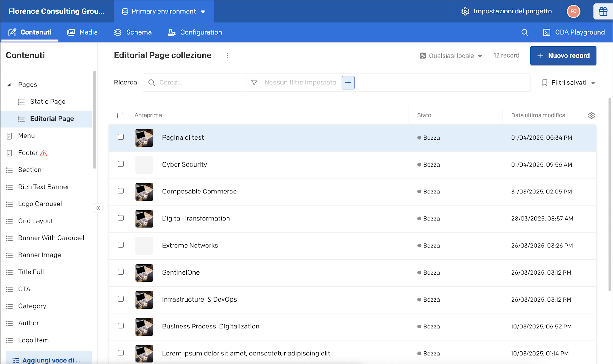Click the sidebar vertical scrollbar
Image resolution: width=613 pixels, height=364 pixels.
coord(95,119)
